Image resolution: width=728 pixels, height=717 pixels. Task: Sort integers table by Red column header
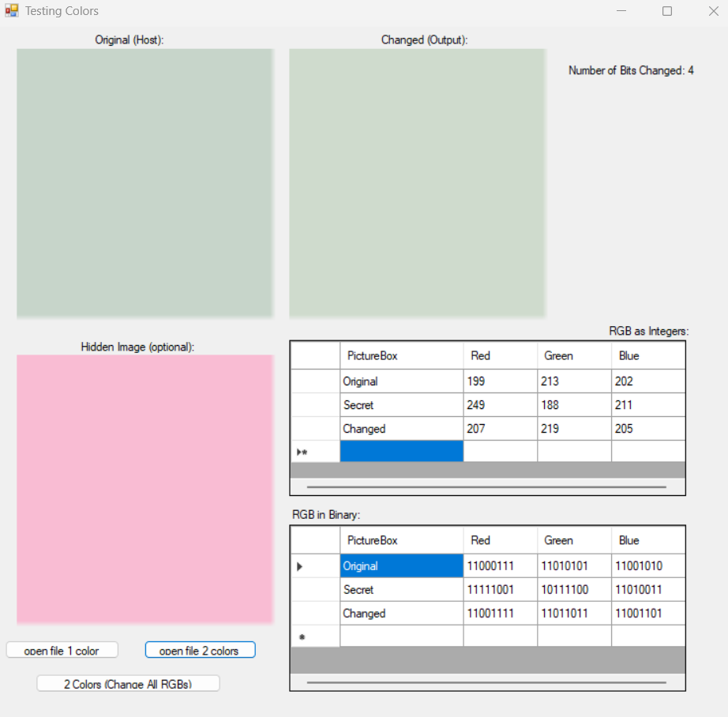point(500,355)
